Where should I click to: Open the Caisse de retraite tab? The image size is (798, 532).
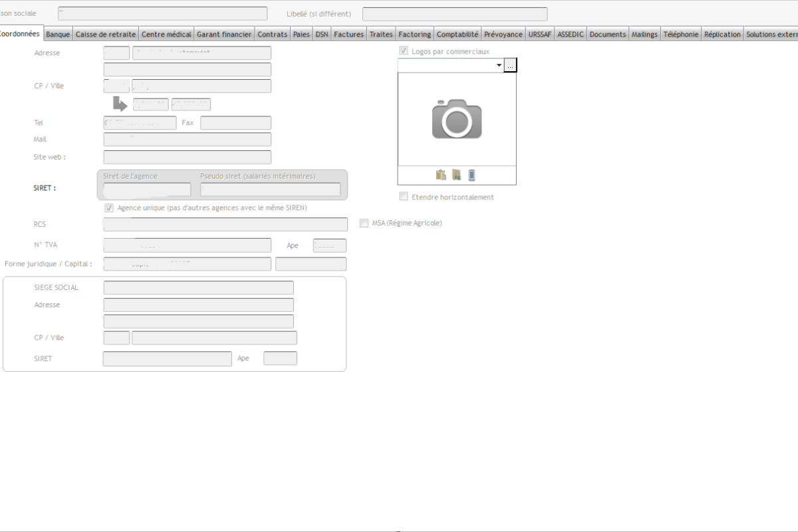click(x=106, y=35)
